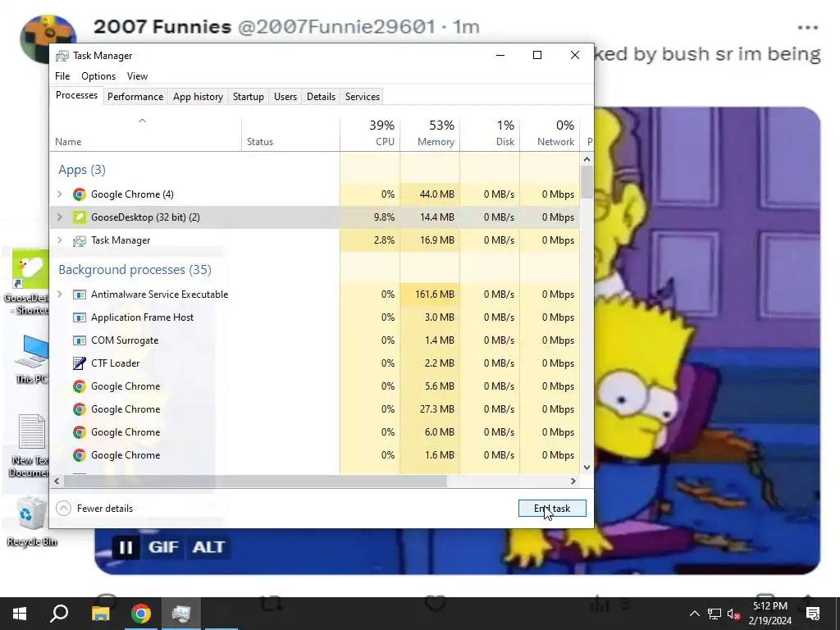840x630 pixels.
Task: Click the taskbar clock showing 5:12 PM
Action: (769, 614)
